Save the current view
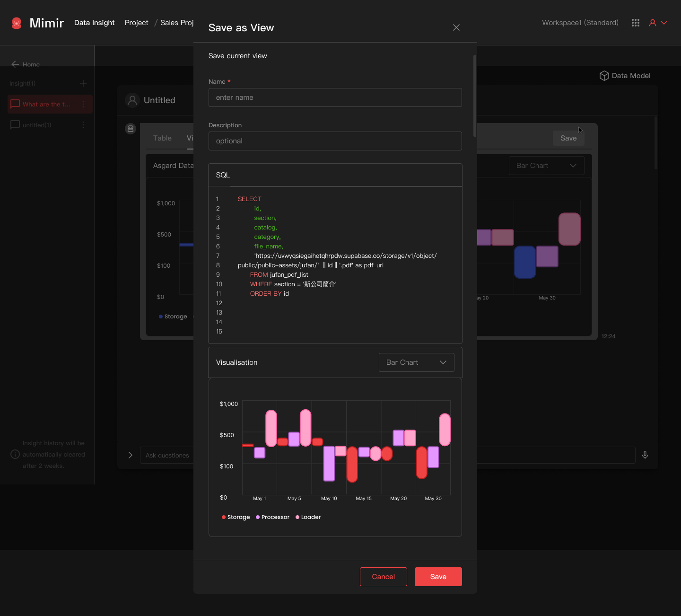Viewport: 681px width, 616px height. coord(438,576)
